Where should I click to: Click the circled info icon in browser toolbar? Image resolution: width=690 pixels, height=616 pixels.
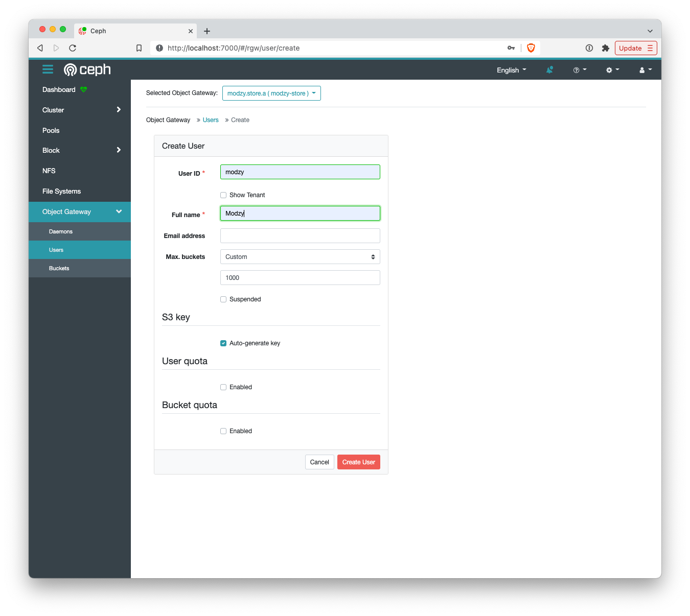coord(589,48)
